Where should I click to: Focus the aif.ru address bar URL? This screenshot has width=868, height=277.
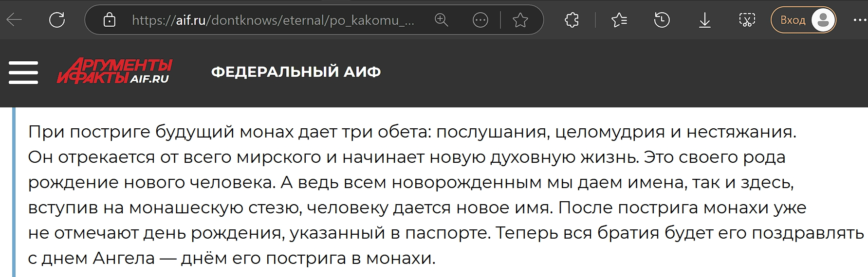[273, 20]
